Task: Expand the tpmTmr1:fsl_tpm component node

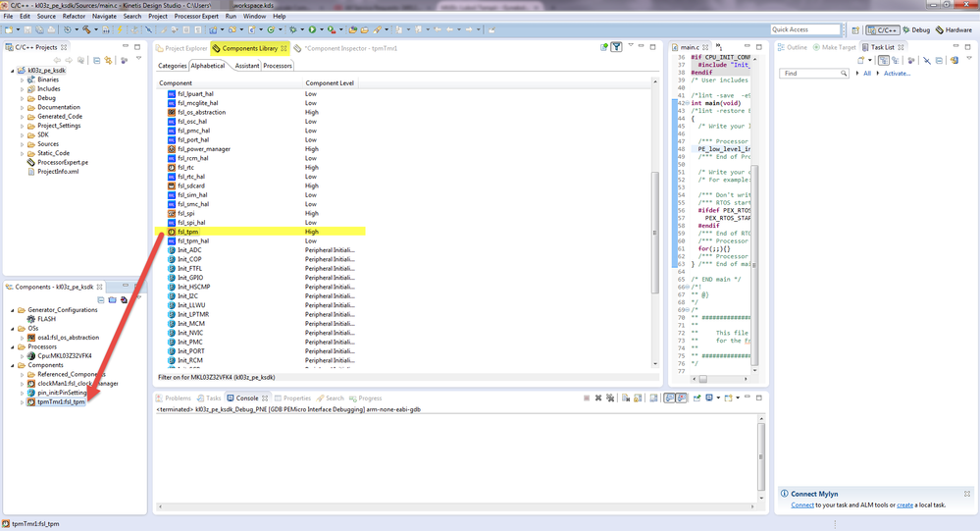Action: 23,402
